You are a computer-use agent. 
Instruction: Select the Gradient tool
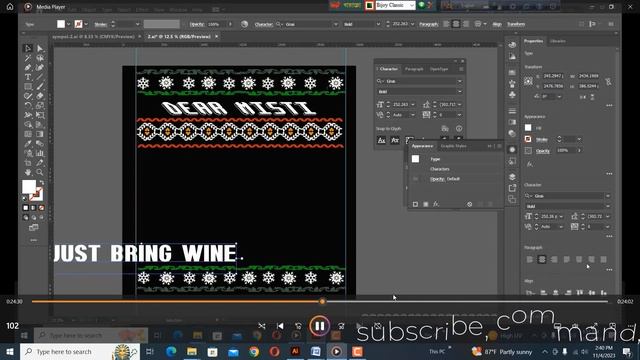click(x=40, y=134)
